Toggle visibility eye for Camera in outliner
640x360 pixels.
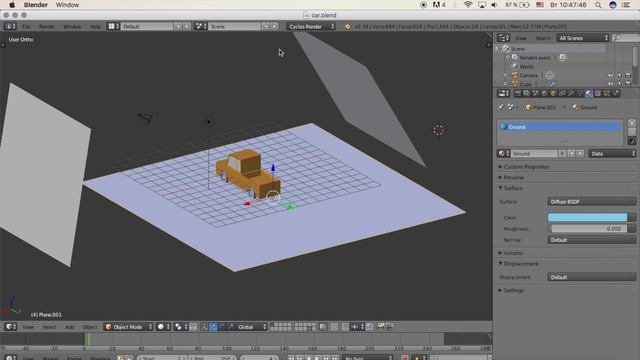611,76
